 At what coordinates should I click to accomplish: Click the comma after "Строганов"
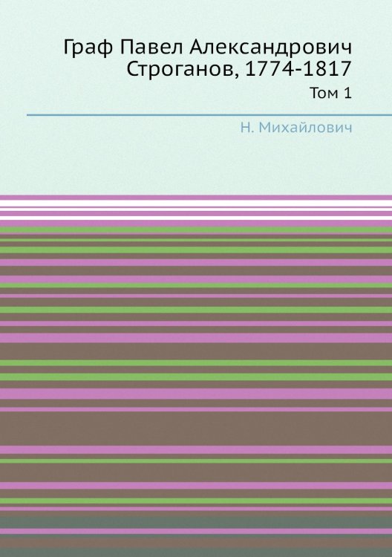[237, 75]
